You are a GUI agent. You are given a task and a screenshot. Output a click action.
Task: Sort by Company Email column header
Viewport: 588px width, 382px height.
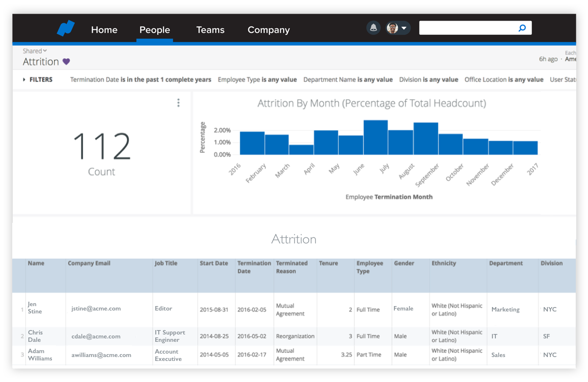click(x=89, y=263)
